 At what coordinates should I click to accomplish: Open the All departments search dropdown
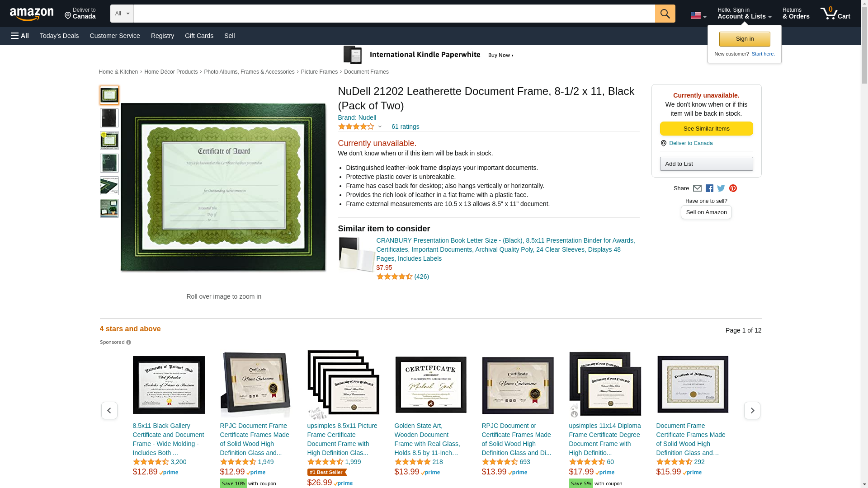pyautogui.click(x=122, y=14)
